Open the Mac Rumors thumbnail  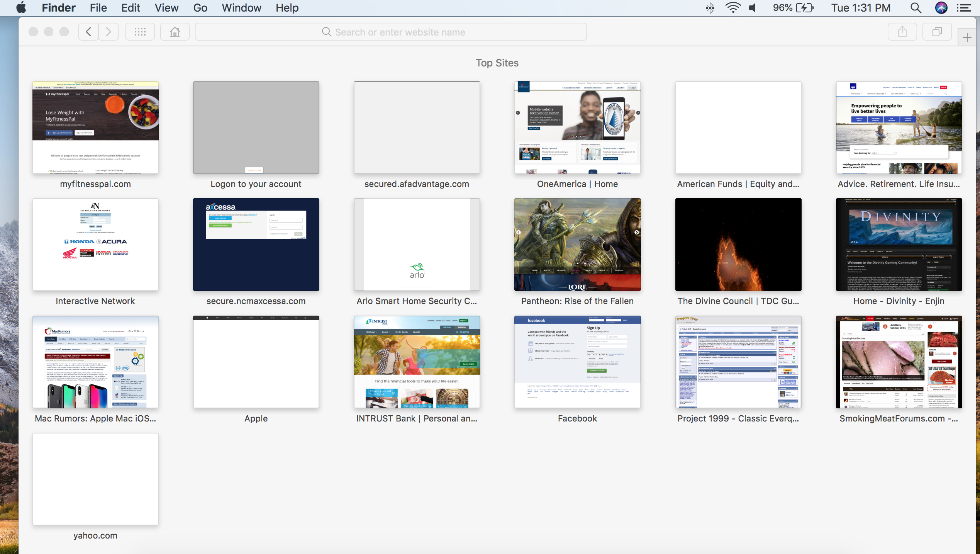[95, 362]
